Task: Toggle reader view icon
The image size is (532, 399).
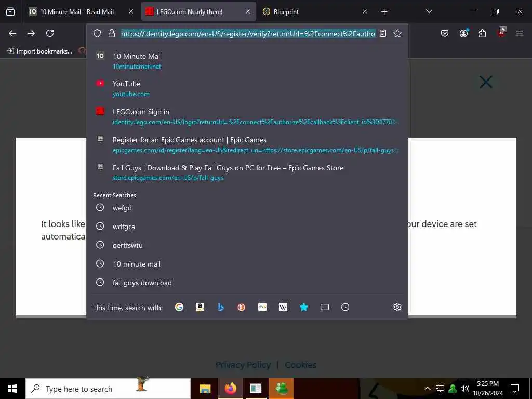Action: (x=383, y=33)
